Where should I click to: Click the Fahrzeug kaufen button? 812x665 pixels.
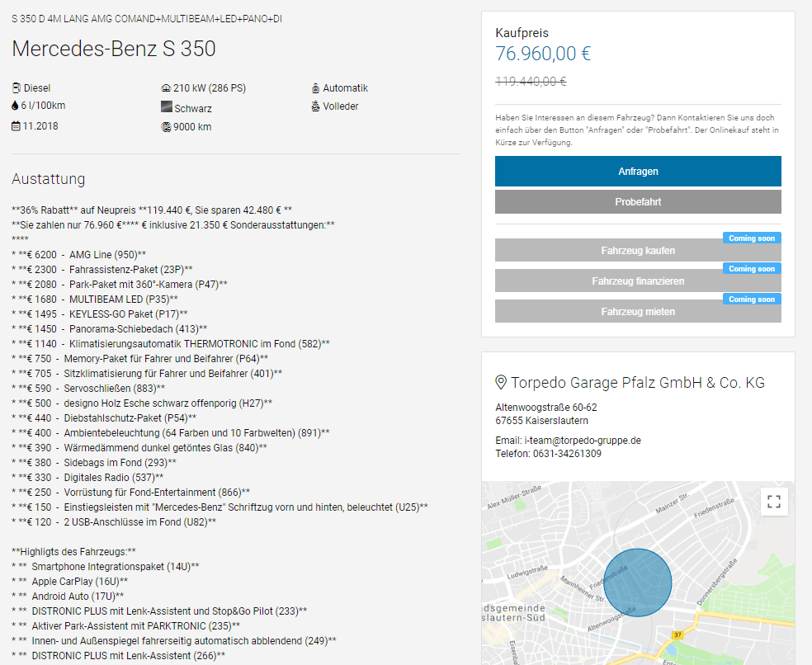638,251
